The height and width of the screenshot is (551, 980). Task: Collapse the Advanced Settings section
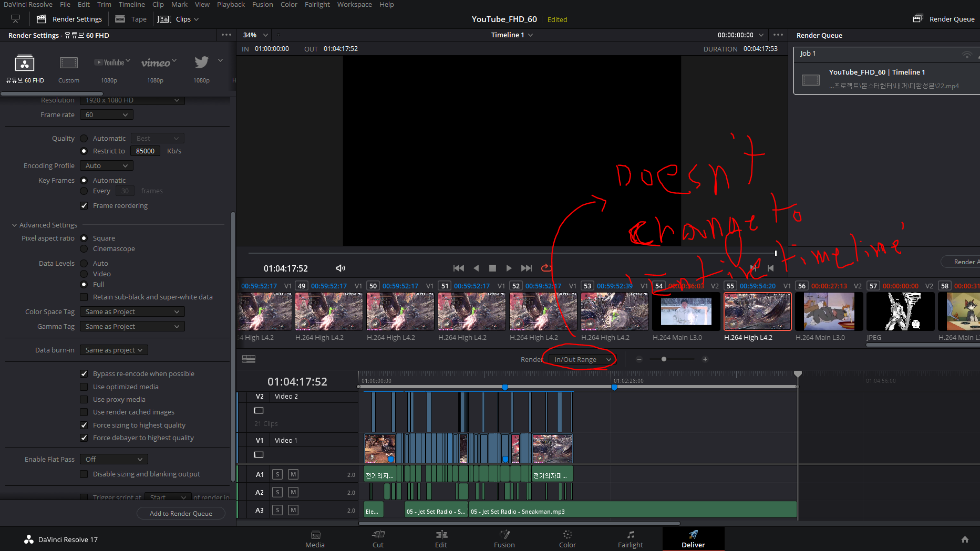(14, 225)
